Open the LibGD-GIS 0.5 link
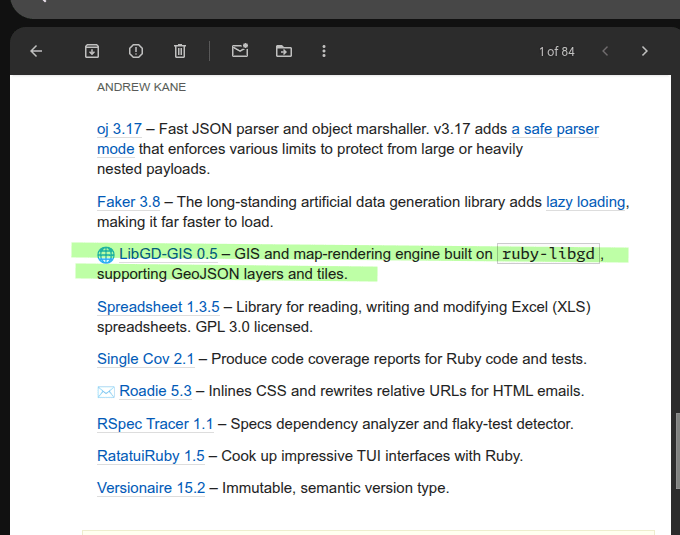 tap(167, 254)
